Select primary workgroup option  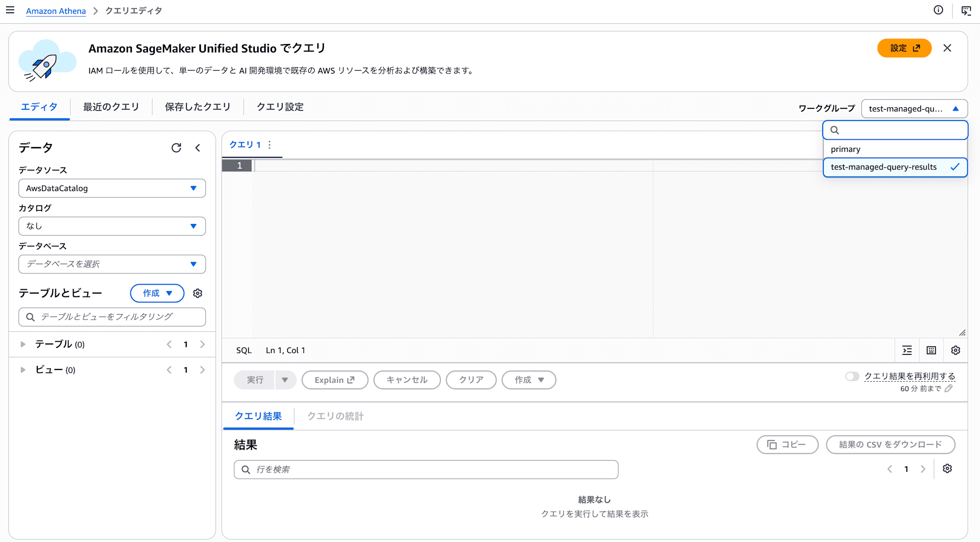[x=895, y=149]
